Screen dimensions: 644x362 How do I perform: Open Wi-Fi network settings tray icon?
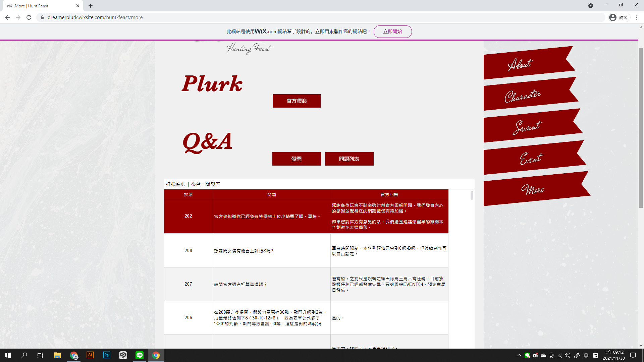coord(560,355)
